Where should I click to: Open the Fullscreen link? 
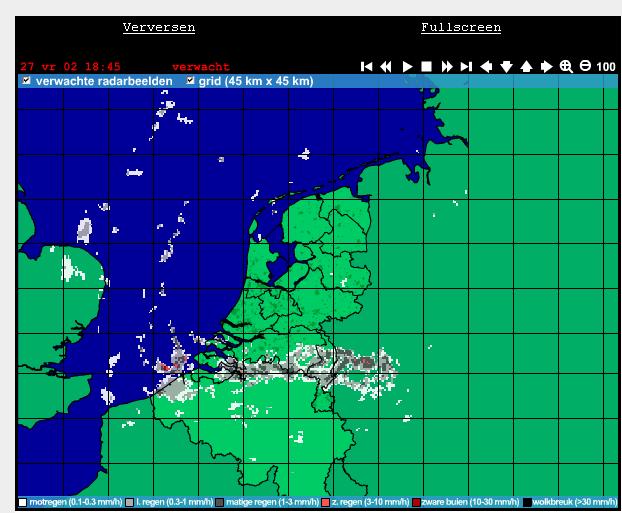tap(461, 27)
